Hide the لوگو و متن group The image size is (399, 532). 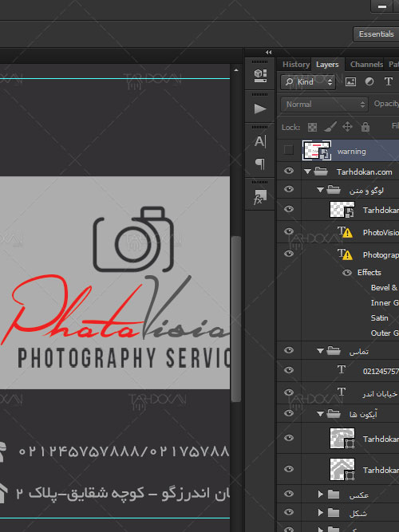[289, 189]
